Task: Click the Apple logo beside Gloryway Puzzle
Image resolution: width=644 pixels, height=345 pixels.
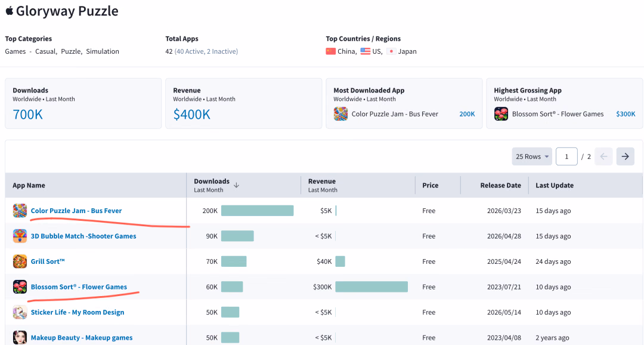Action: [9, 11]
